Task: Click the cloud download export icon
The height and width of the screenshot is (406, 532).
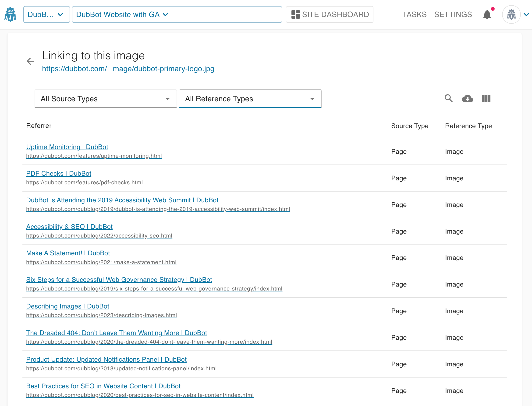Action: pos(467,99)
